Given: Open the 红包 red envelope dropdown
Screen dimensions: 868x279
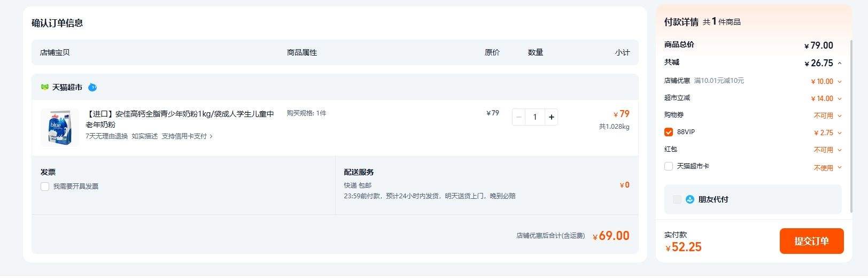Looking at the screenshot, I should 840,150.
